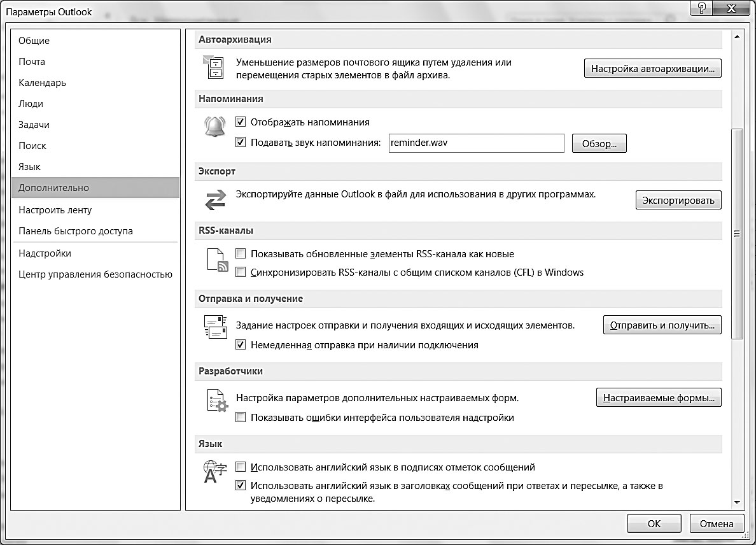This screenshot has width=756, height=545.
Task: Enable Синхронизировать RSS-каналы с общим списком checkbox
Action: point(241,272)
